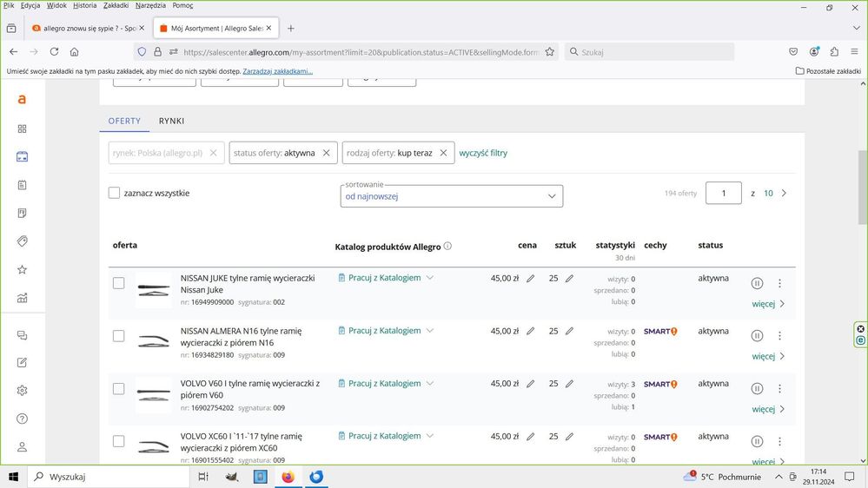Open the orders clipboard icon in sidebar
The image size is (868, 488).
coord(22,185)
